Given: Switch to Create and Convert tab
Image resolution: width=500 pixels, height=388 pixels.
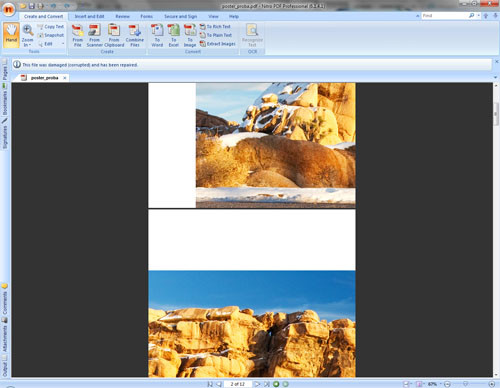Looking at the screenshot, I should point(43,16).
